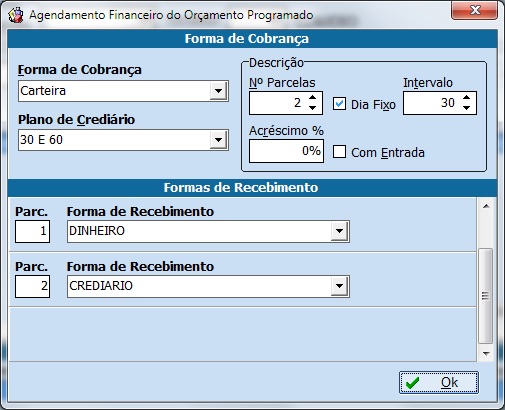Click the Parc. field showing 2
Image resolution: width=505 pixels, height=410 pixels.
(x=32, y=286)
